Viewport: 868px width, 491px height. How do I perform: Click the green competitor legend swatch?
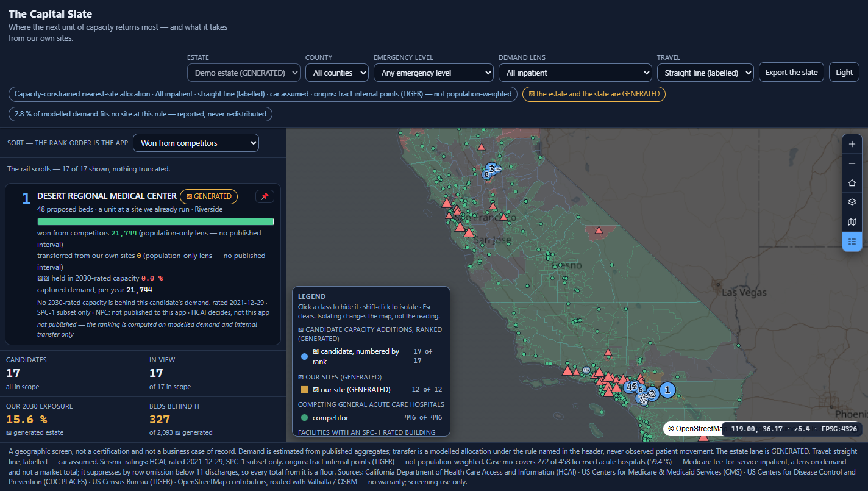pos(305,418)
